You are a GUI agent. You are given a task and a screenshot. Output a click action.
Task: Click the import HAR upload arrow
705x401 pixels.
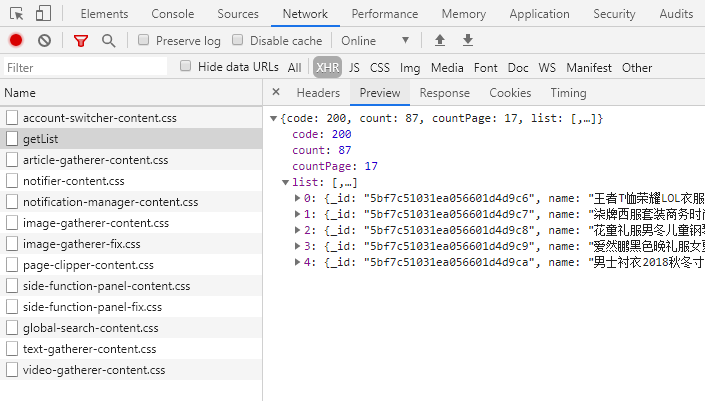coord(440,40)
